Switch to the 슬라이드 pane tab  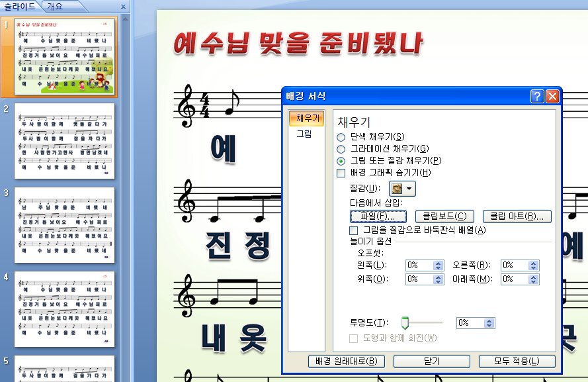coord(19,7)
